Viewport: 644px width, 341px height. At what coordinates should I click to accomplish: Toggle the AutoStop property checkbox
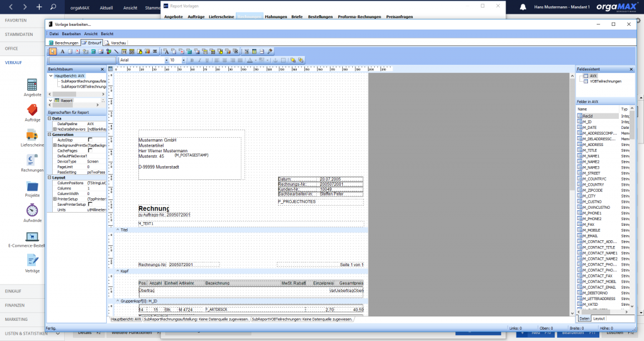[x=90, y=140]
